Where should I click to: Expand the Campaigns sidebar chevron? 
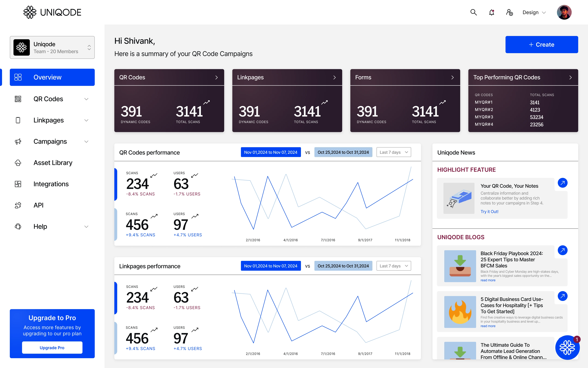point(86,142)
